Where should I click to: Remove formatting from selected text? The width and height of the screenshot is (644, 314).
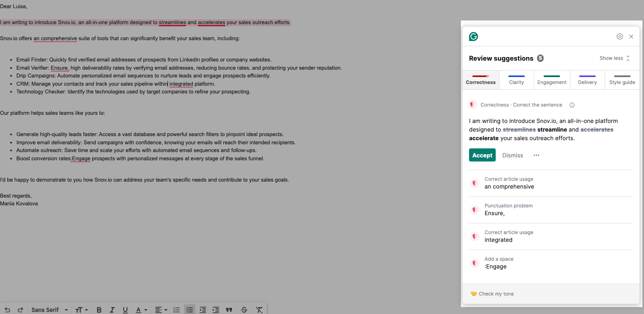click(x=259, y=310)
